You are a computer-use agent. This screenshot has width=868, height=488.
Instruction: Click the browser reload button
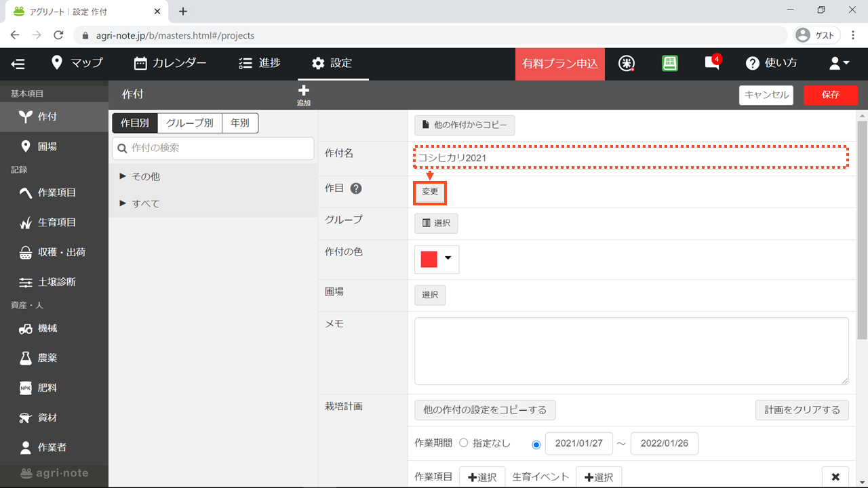[x=58, y=35]
